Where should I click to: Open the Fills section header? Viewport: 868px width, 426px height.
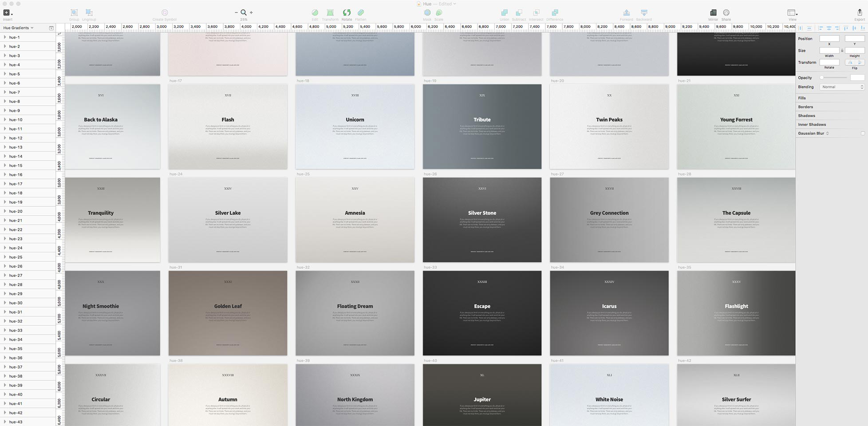802,98
